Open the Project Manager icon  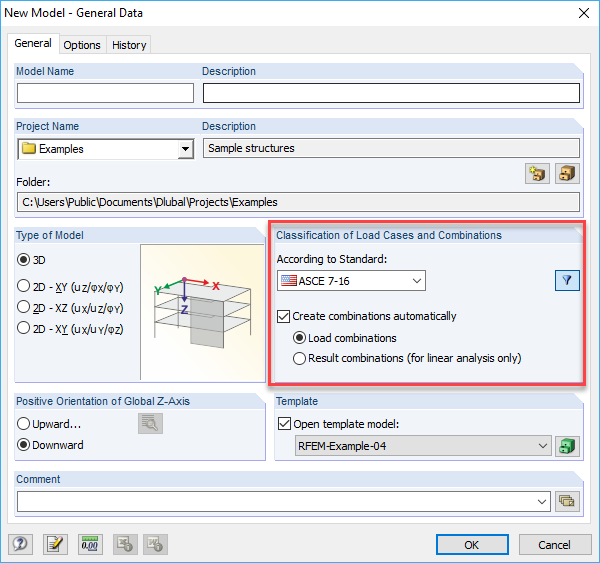coord(567,174)
